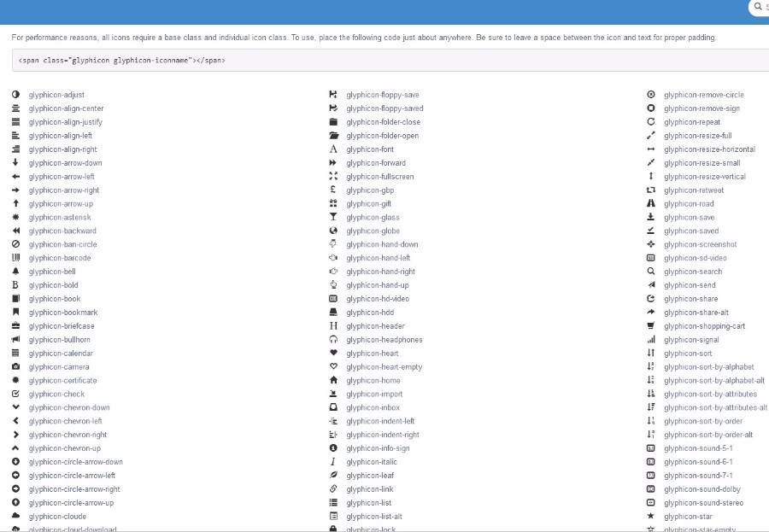Click the "glyphicon-italic" text

pyautogui.click(x=372, y=462)
